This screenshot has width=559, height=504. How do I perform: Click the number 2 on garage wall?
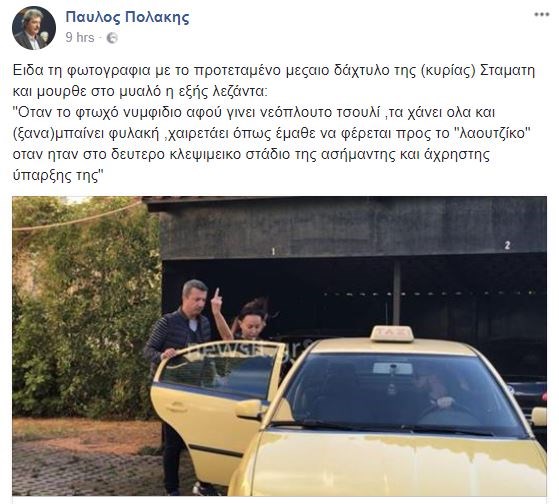[x=507, y=245]
